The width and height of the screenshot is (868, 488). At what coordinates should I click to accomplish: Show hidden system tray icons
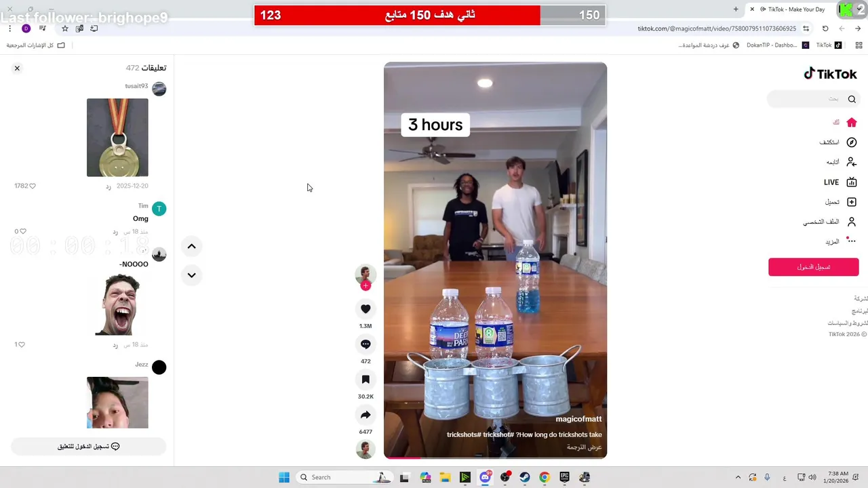pyautogui.click(x=738, y=477)
